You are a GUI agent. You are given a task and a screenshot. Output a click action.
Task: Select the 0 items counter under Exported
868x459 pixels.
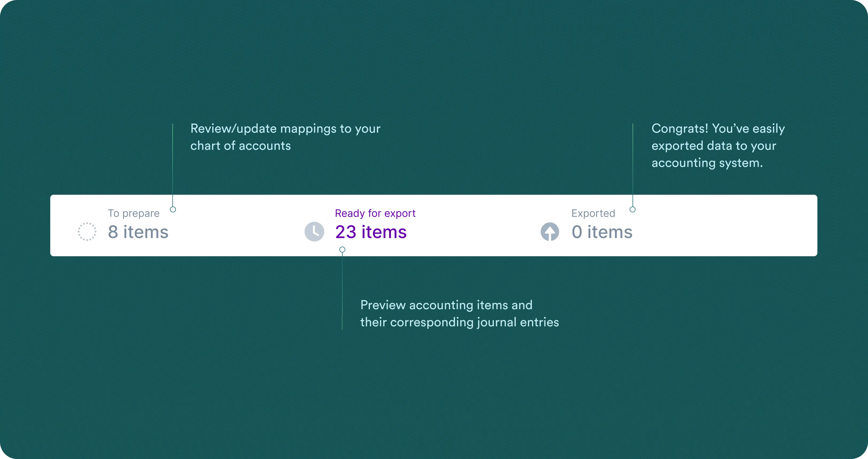(602, 232)
